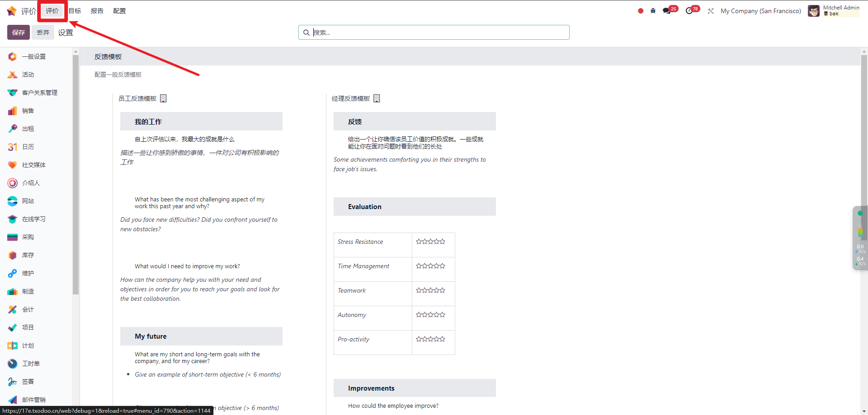
Task: Click the 评价 star app icon
Action: tap(12, 11)
